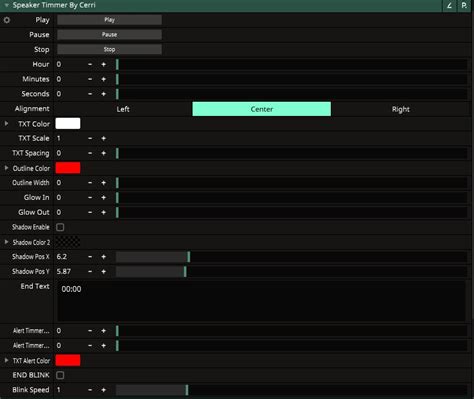Viewport: 474px width, 399px height.
Task: Increase second Alert Timmer value with plus
Action: click(104, 346)
